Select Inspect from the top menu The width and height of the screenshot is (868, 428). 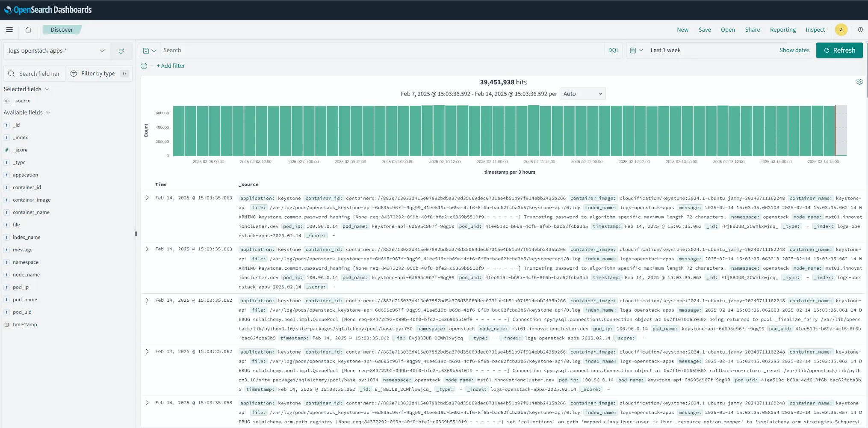pyautogui.click(x=815, y=30)
